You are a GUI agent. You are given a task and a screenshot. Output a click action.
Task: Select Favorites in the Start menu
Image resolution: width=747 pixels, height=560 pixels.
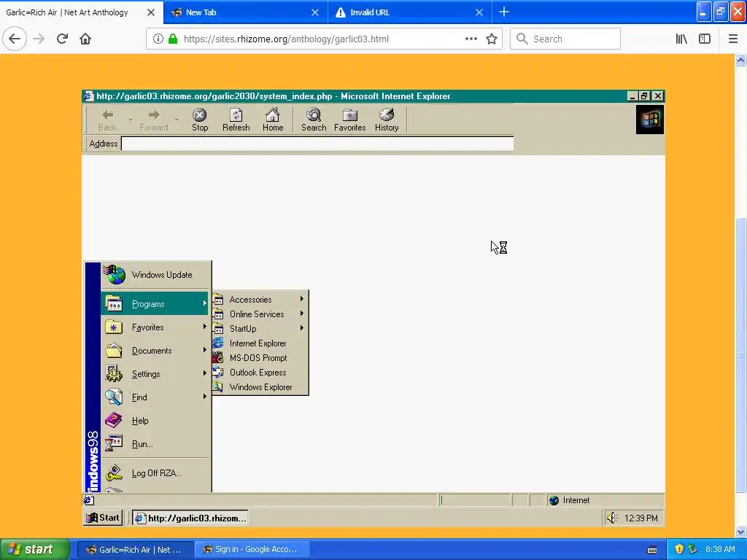(155, 327)
